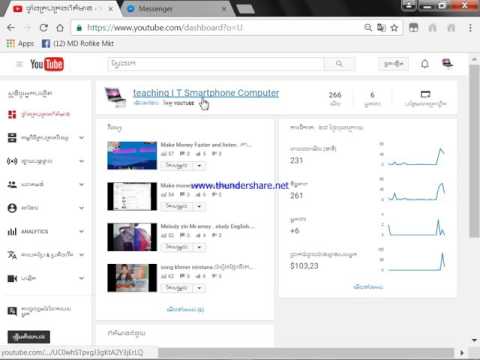480x360 pixels.
Task: Open the Chrome three-dot menu
Action: [x=470, y=28]
